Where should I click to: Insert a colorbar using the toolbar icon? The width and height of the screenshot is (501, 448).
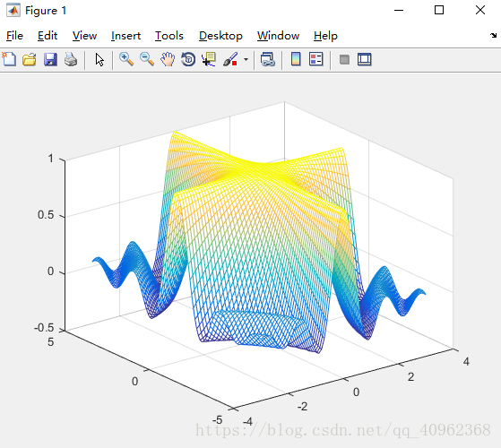pos(296,59)
